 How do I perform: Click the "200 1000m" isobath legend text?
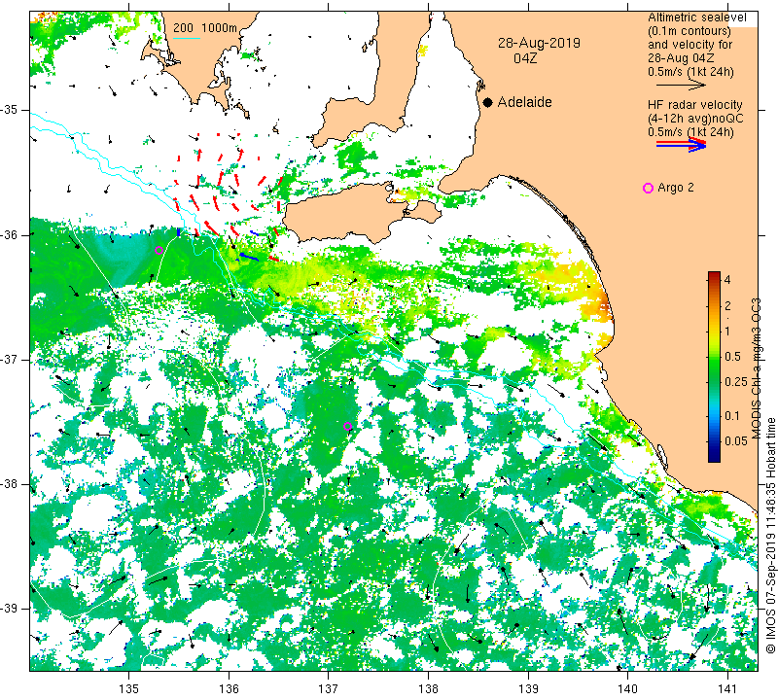pyautogui.click(x=205, y=28)
